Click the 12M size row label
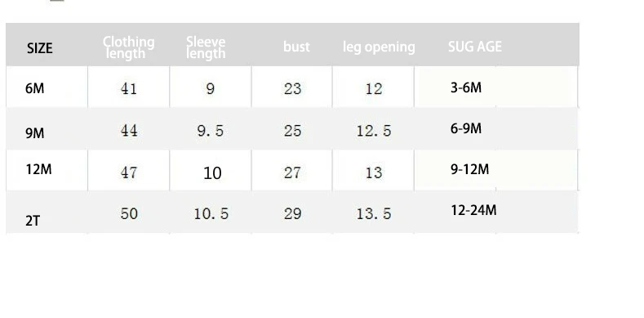This screenshot has width=644, height=318. [38, 169]
